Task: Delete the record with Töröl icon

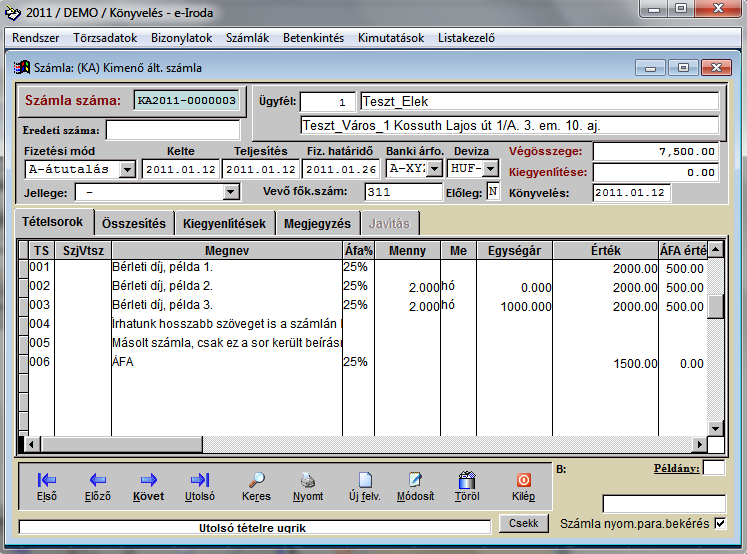Action: [x=467, y=480]
